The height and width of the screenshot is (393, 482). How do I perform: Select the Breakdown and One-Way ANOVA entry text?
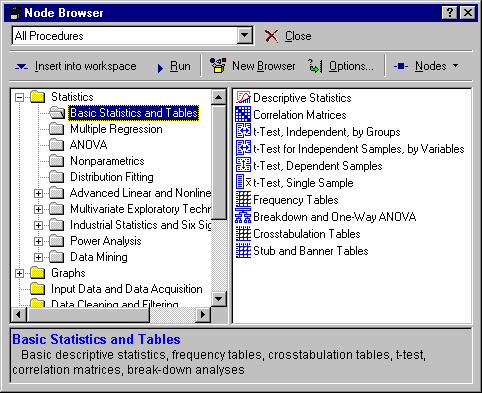click(x=335, y=217)
